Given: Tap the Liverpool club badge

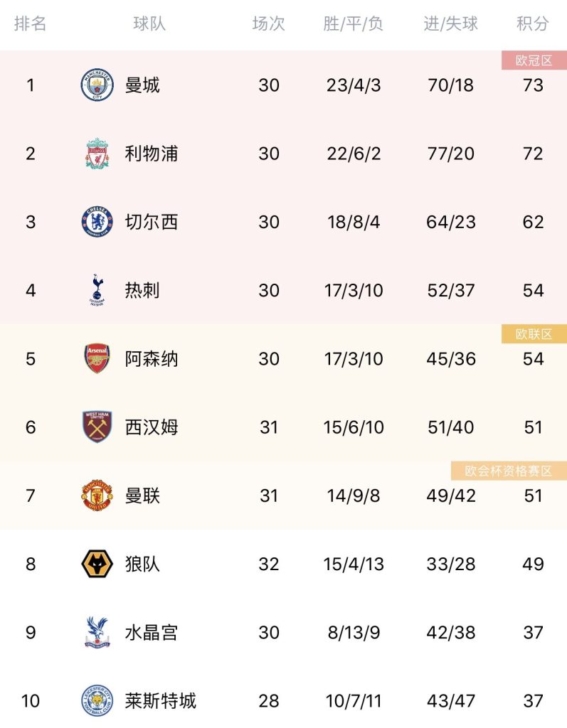Looking at the screenshot, I should coord(97,154).
